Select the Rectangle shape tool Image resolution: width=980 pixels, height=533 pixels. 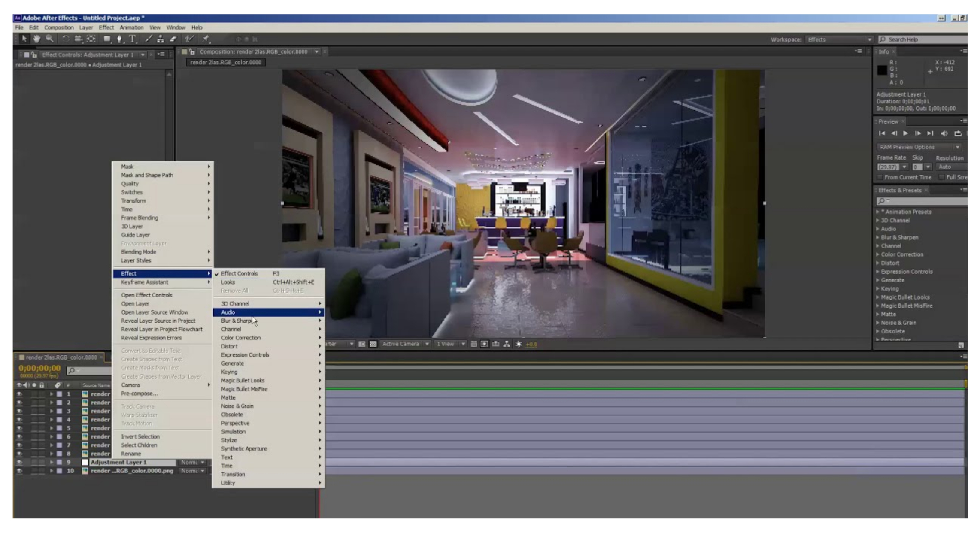pyautogui.click(x=107, y=39)
